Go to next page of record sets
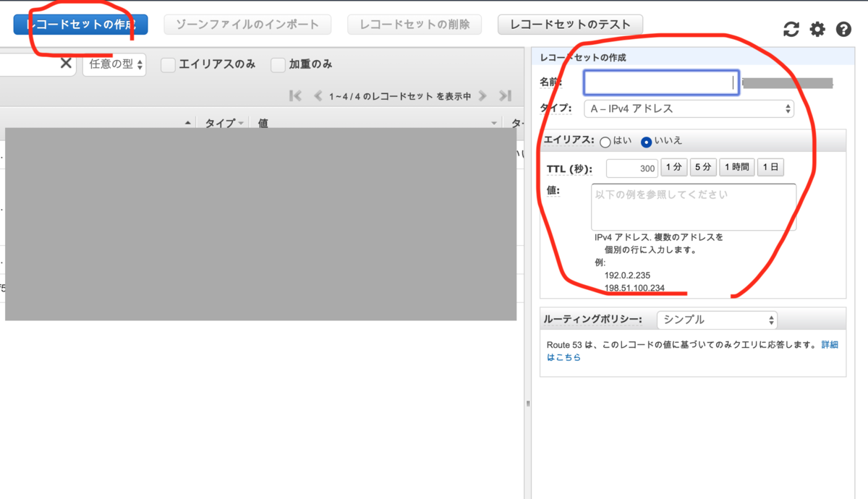 [482, 95]
